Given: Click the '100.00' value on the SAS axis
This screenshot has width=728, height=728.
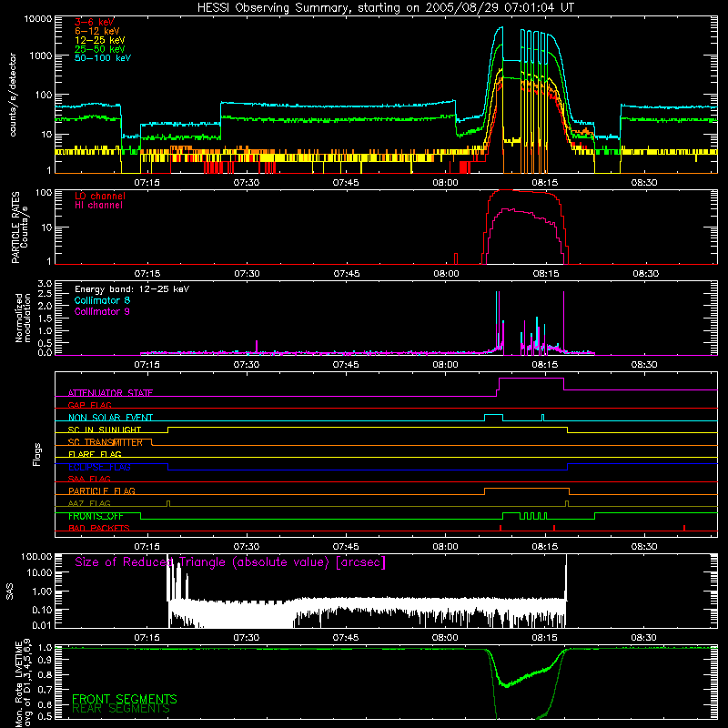Looking at the screenshot, I should point(36,556).
